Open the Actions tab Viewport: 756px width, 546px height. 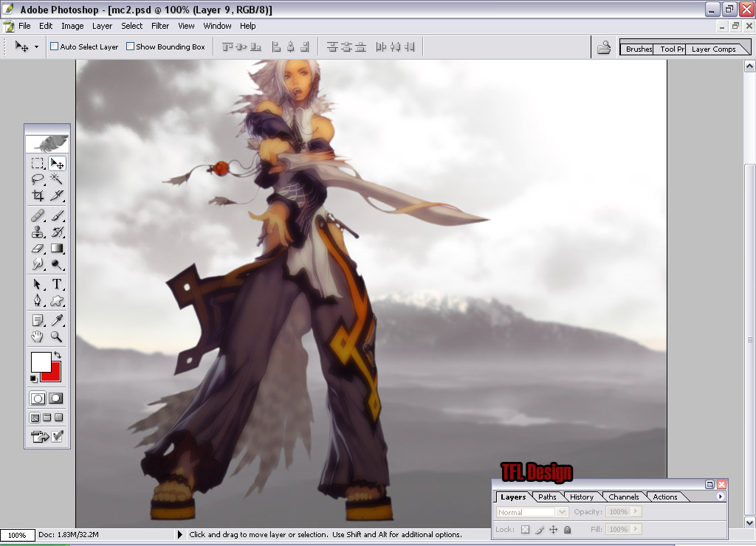[665, 497]
